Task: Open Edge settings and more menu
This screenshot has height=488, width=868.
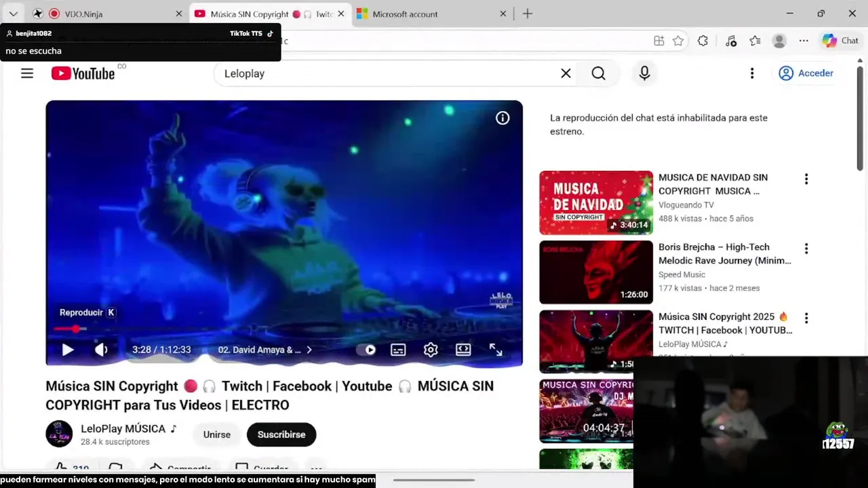Action: tap(804, 41)
